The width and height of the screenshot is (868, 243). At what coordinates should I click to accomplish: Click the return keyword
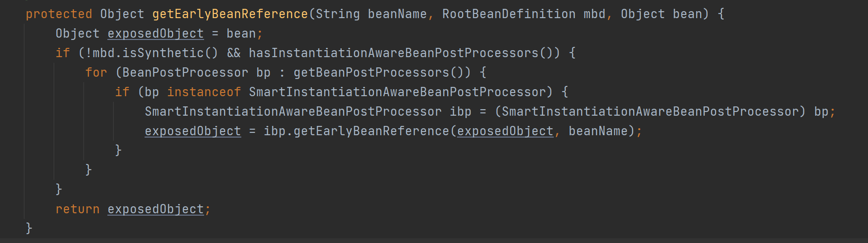[x=77, y=209]
